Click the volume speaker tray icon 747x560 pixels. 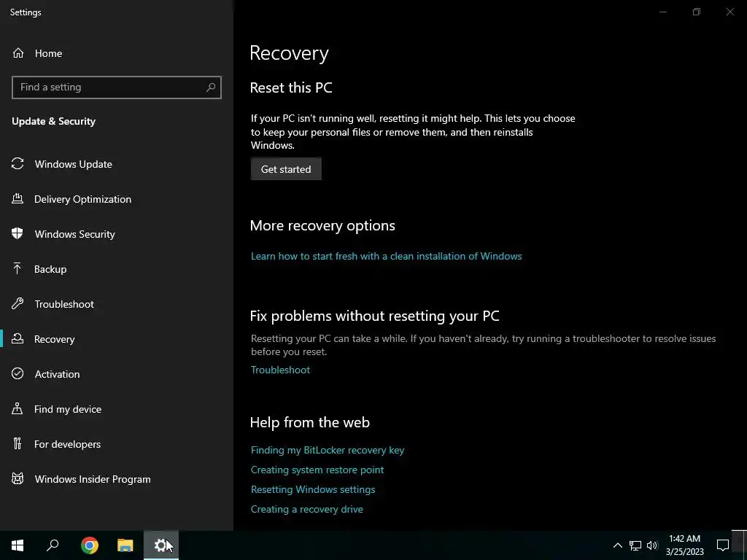pyautogui.click(x=652, y=545)
